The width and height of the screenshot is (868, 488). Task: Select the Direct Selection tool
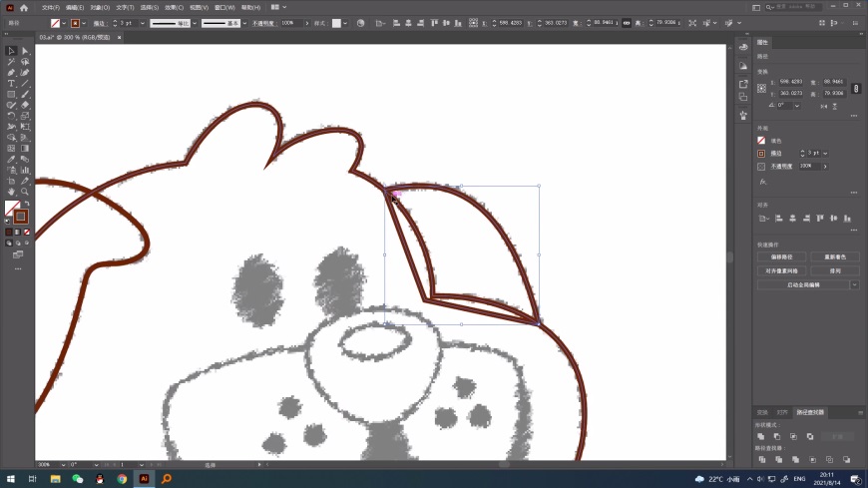(x=25, y=51)
